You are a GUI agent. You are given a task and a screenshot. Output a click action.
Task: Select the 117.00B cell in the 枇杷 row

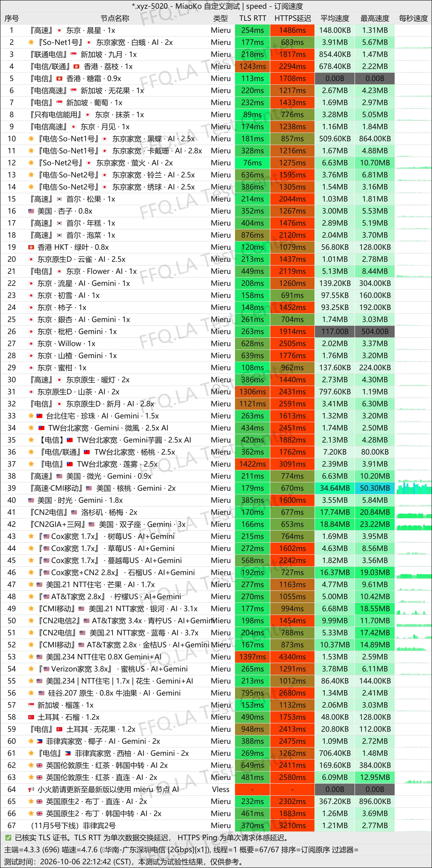pos(335,332)
